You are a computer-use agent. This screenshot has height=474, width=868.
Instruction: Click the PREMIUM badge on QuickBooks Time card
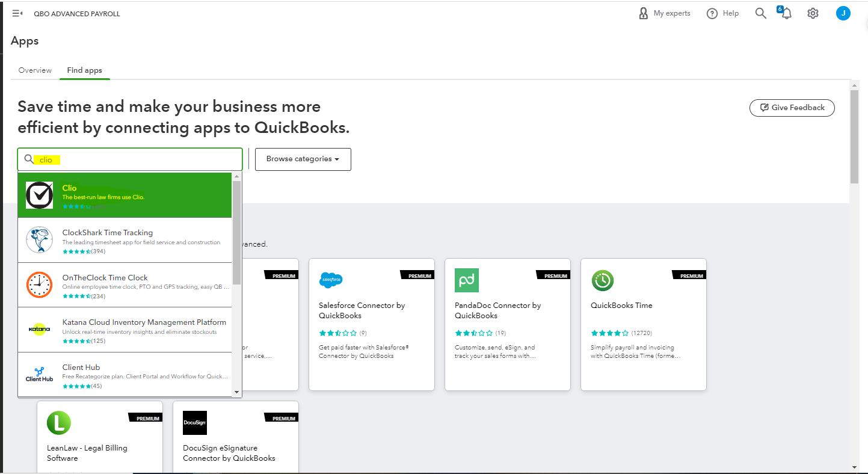(x=690, y=275)
